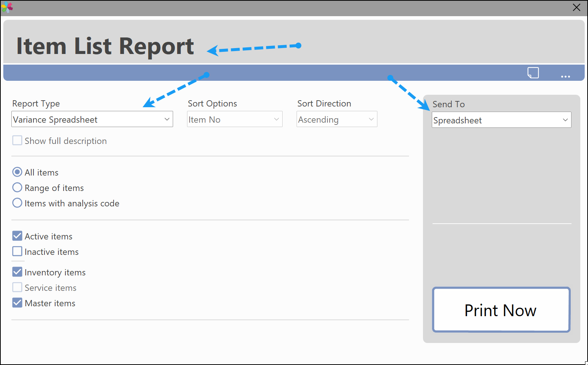Click the Print Now button

coord(501,310)
